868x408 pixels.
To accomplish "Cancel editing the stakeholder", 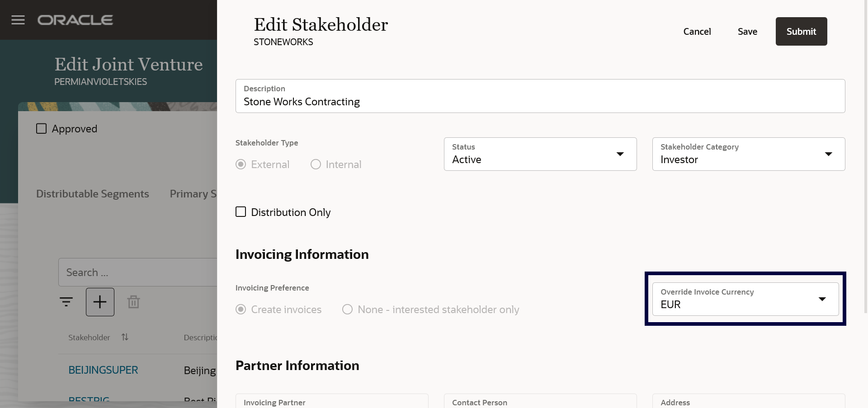I will pyautogui.click(x=697, y=32).
